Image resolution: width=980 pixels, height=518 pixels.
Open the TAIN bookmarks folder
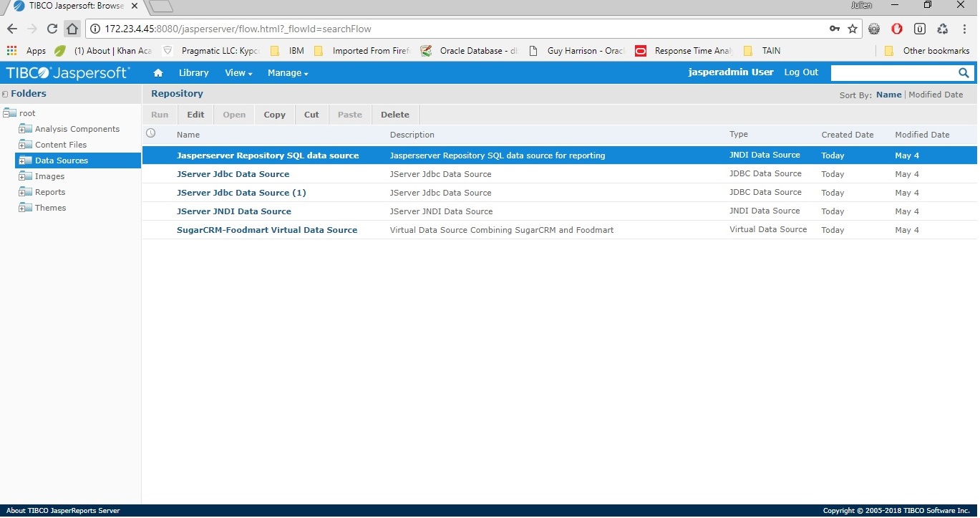(763, 51)
